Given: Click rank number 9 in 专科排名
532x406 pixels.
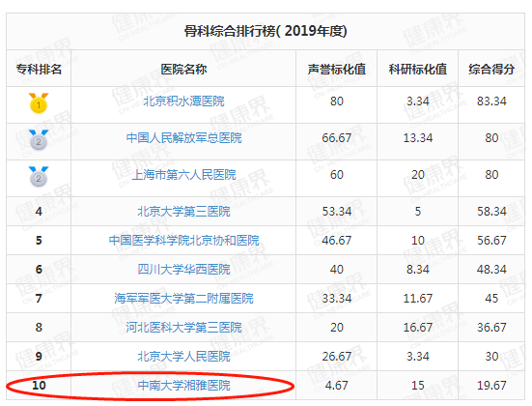Looking at the screenshot, I should pos(39,356).
